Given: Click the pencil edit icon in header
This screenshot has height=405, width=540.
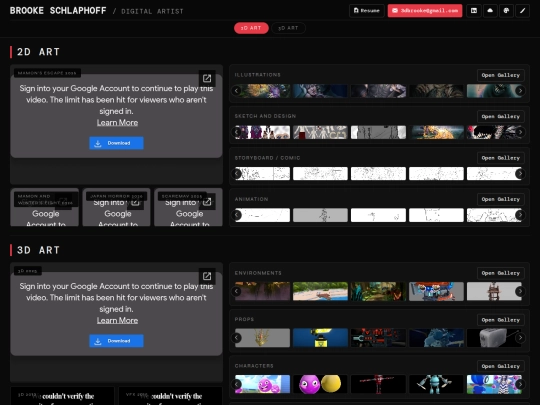Looking at the screenshot, I should (522, 11).
